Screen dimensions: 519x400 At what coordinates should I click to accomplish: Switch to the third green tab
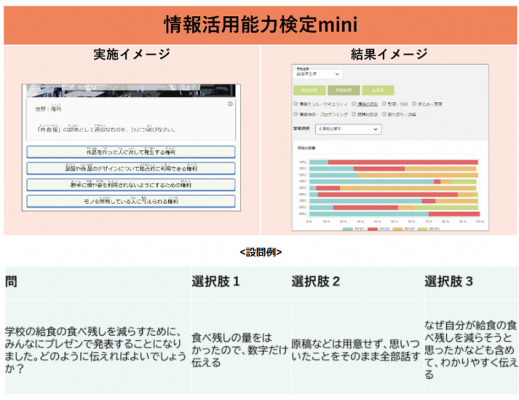click(378, 90)
